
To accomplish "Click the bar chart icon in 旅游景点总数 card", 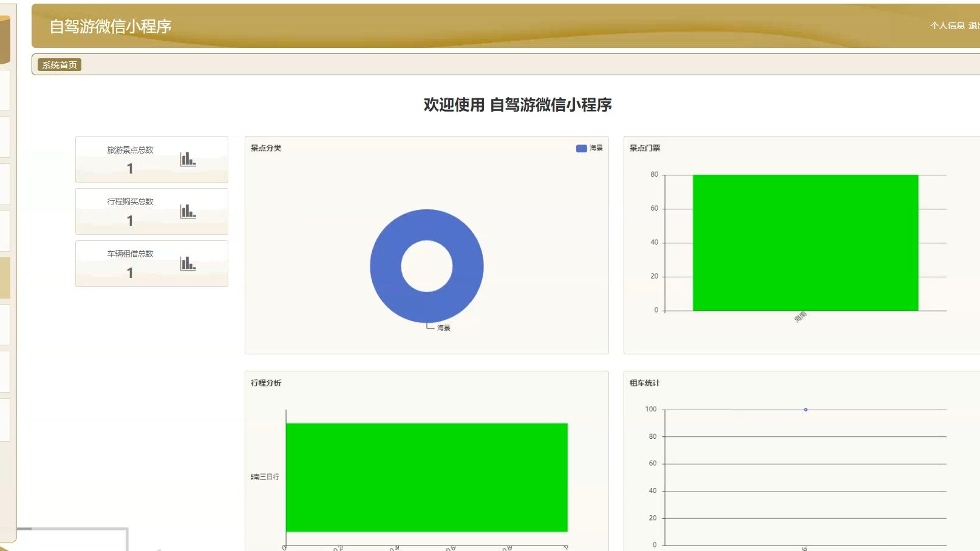I will click(188, 159).
